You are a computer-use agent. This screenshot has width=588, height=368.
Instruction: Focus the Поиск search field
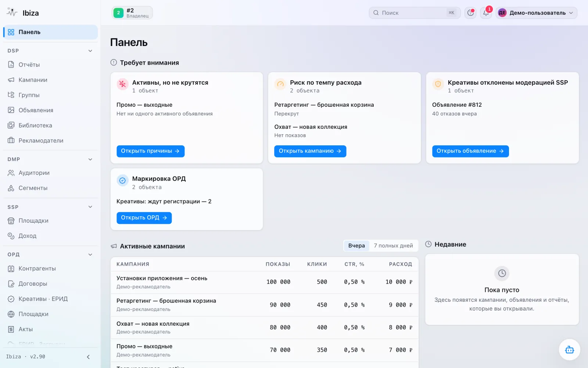415,13
